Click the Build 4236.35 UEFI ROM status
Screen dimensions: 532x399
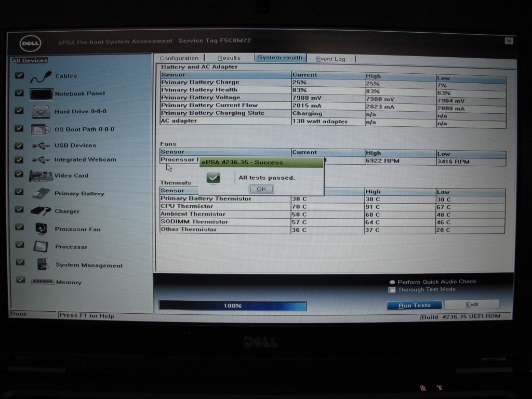point(461,316)
